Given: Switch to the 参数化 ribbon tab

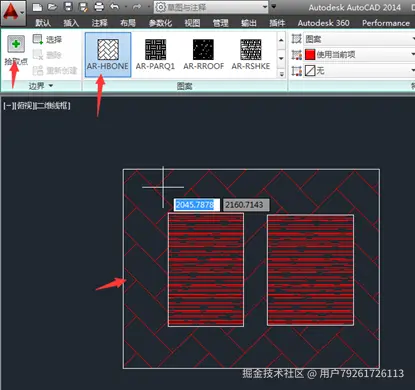Looking at the screenshot, I should click(160, 23).
